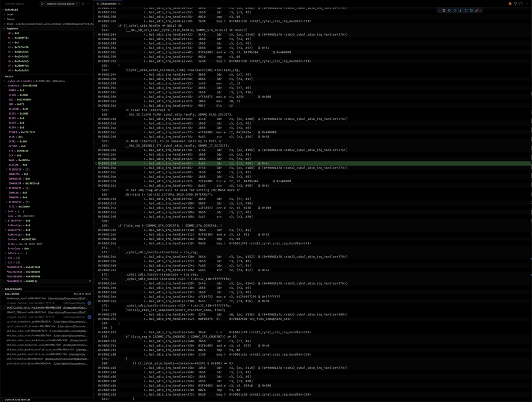Open disconnect options dropdown arrow

coord(480,11)
